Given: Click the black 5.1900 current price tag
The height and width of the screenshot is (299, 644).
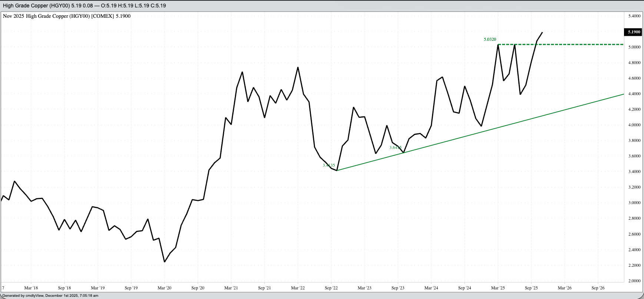Looking at the screenshot, I should (x=634, y=32).
